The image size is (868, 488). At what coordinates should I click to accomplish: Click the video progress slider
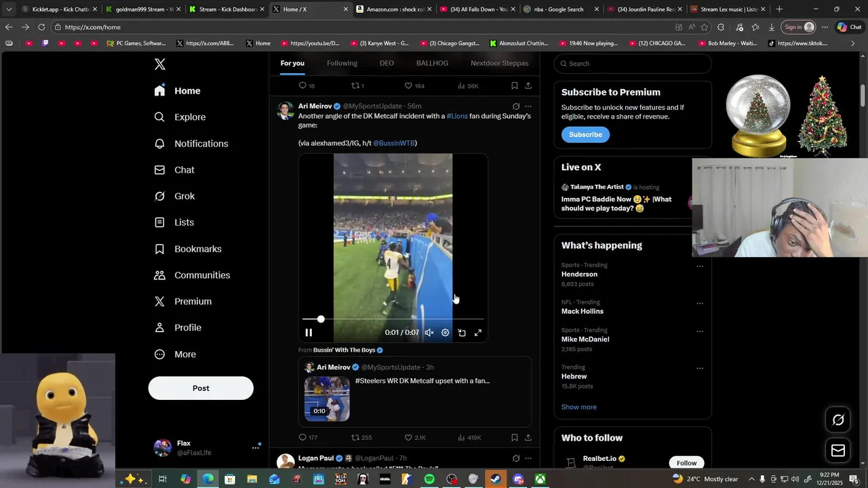(393, 319)
